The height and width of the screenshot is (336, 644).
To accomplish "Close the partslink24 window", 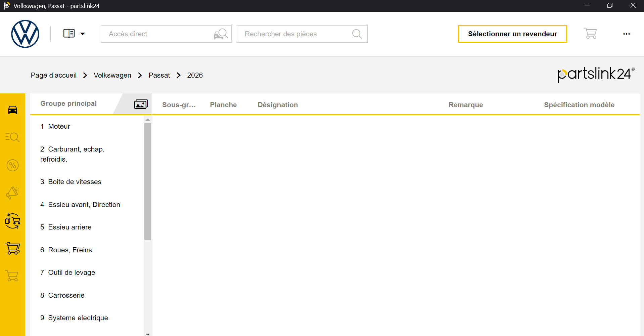I will click(633, 5).
